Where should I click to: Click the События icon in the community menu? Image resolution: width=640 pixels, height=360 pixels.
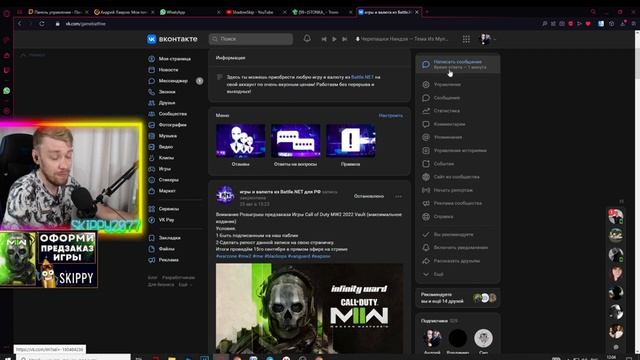pyautogui.click(x=426, y=164)
